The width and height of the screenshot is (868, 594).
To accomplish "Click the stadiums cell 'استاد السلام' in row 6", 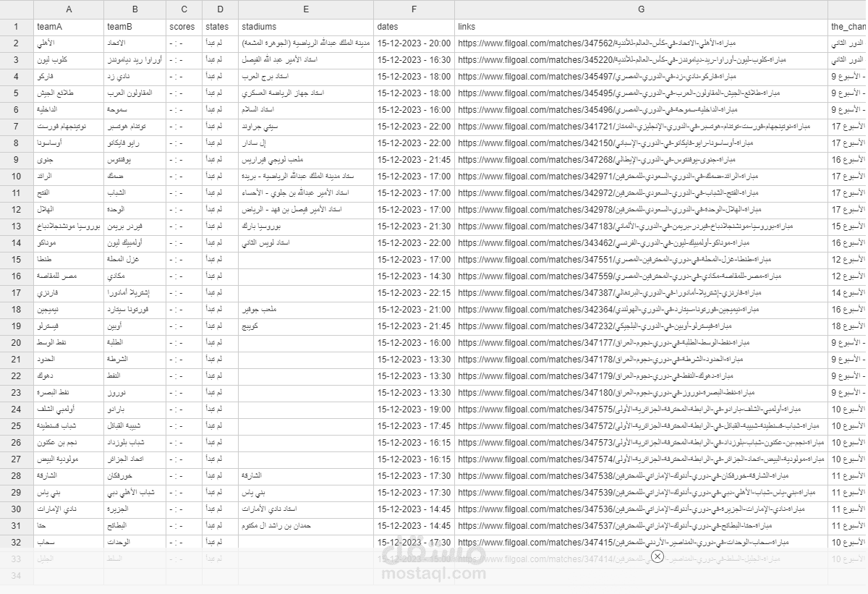I will (x=306, y=110).
